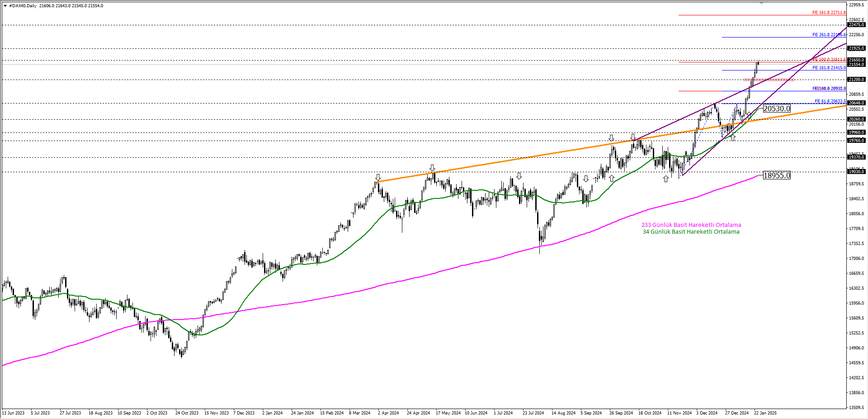Image resolution: width=868 pixels, height=419 pixels.
Task: Click the 22475.0 price level tag
Action: (x=857, y=25)
